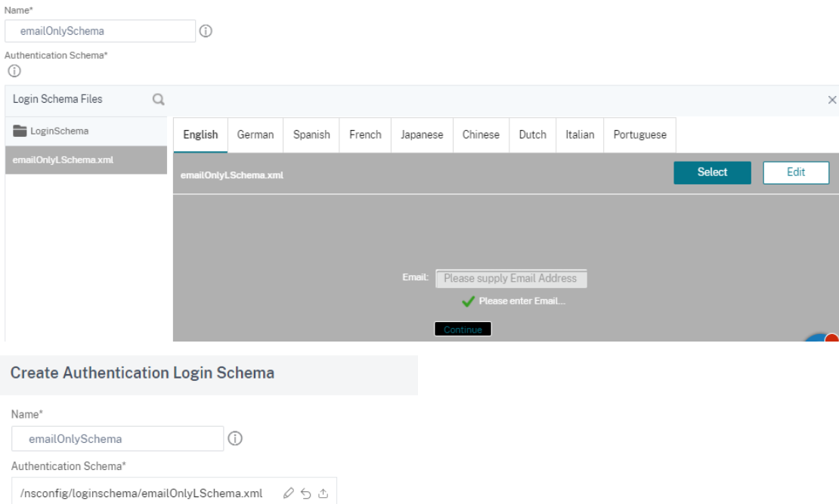The image size is (839, 504).
Task: Open the French language tab
Action: [x=365, y=135]
